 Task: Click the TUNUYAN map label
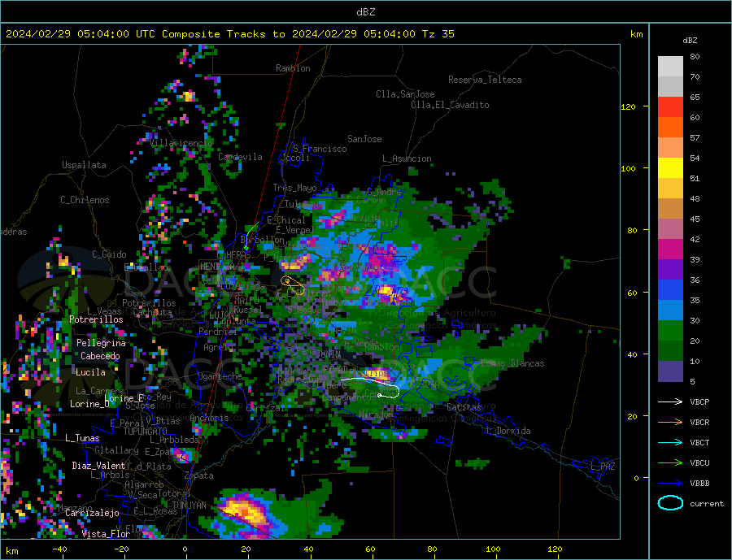pyautogui.click(x=189, y=506)
